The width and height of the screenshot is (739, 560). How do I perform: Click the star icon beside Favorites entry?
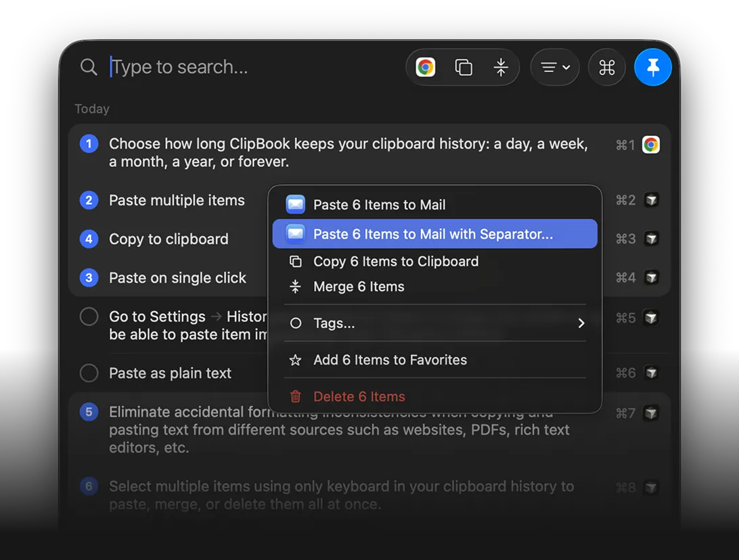pos(296,360)
